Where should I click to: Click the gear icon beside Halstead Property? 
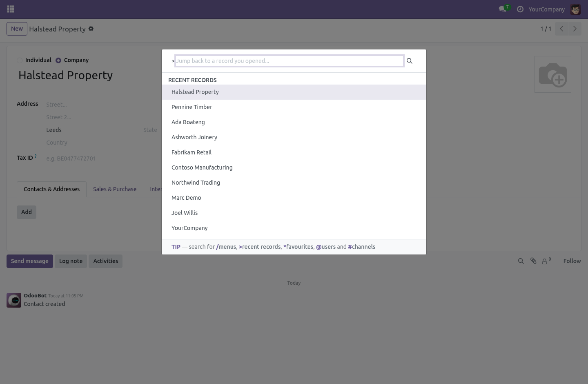(x=91, y=29)
